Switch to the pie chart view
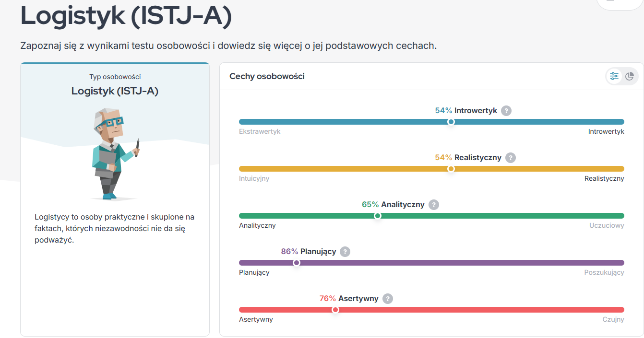This screenshot has width=644, height=338. pyautogui.click(x=630, y=76)
